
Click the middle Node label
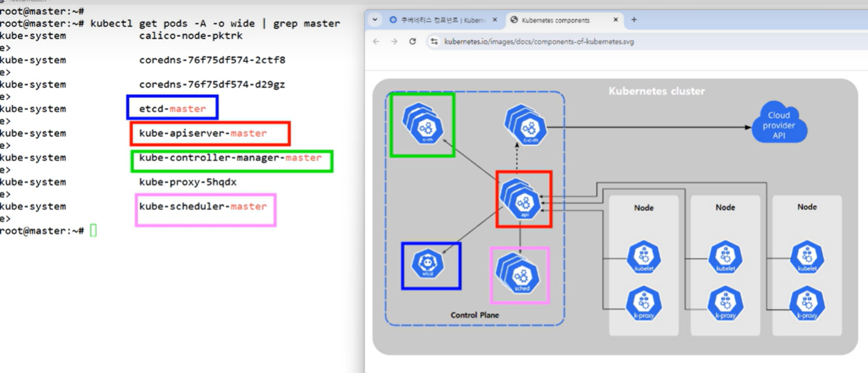pyautogui.click(x=725, y=207)
